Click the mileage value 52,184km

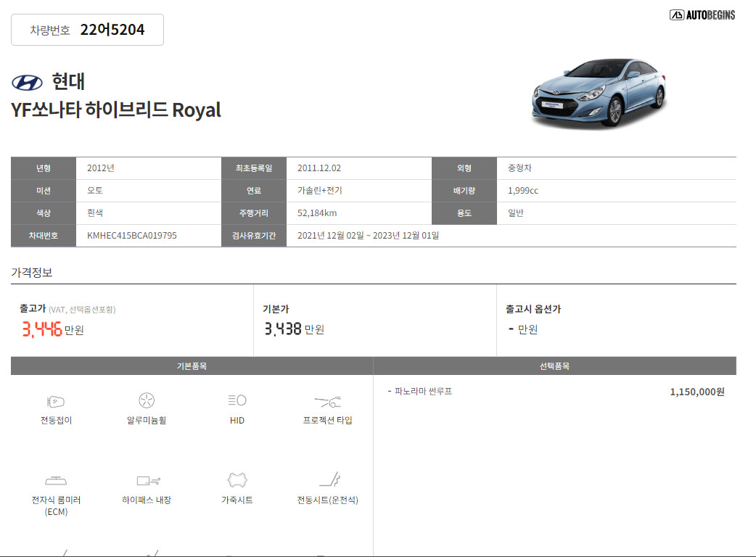point(317,213)
